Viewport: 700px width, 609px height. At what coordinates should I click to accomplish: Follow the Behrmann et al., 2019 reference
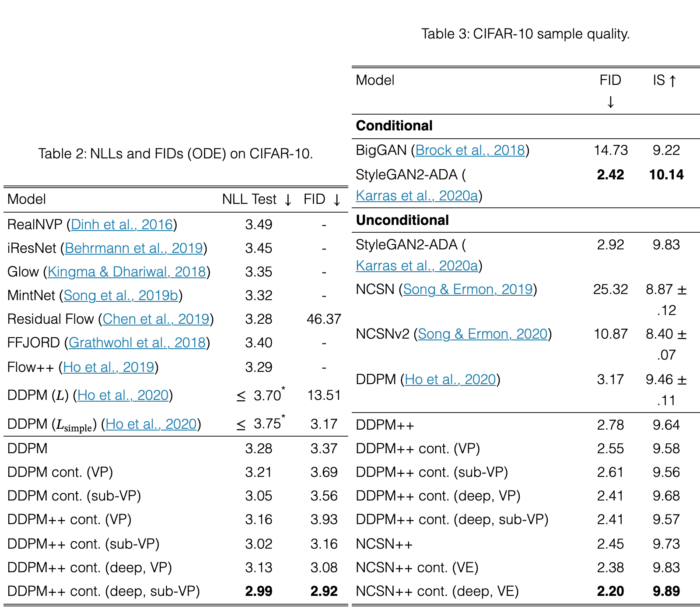point(134,248)
